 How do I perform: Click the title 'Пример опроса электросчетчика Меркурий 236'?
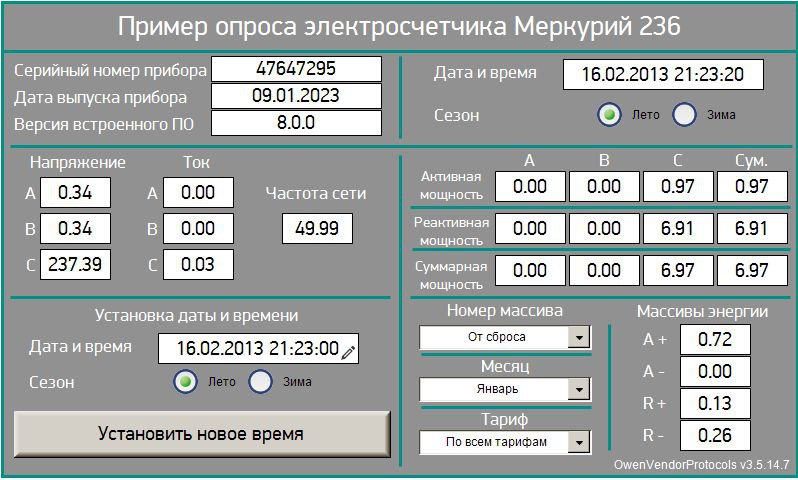(399, 26)
